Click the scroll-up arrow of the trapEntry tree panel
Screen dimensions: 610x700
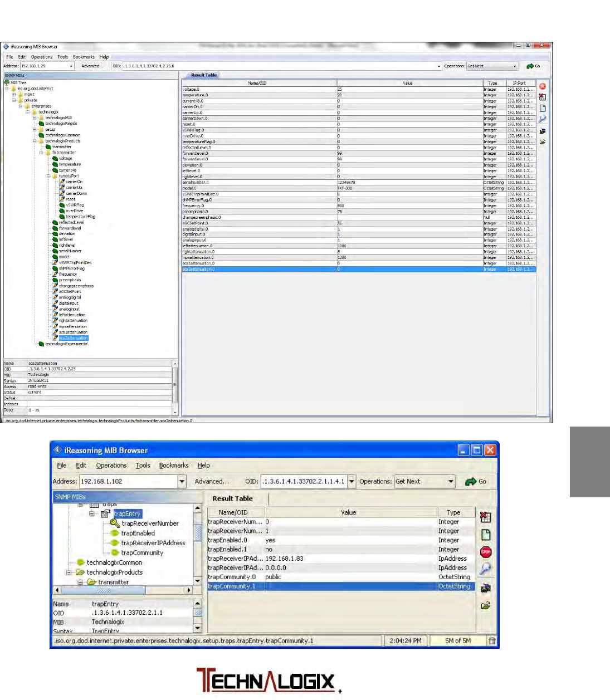(x=197, y=508)
